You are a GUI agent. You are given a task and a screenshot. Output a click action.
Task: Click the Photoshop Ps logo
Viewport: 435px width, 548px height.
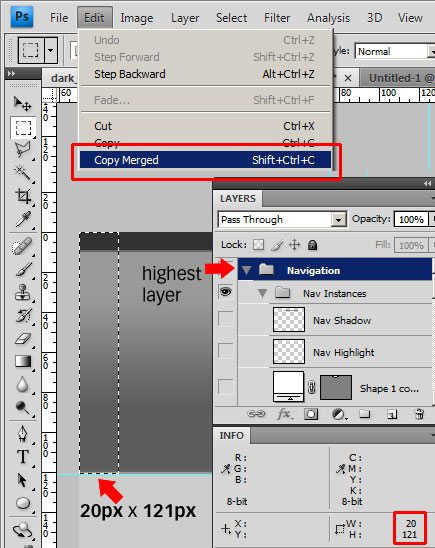tap(22, 16)
